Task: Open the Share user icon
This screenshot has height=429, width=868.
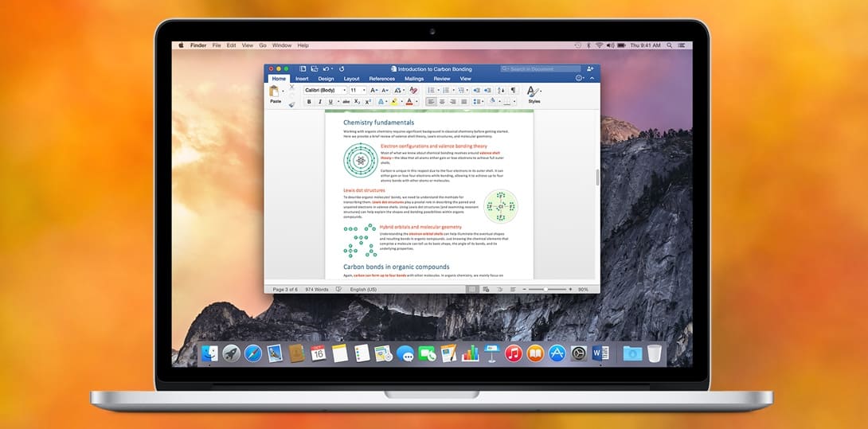Action: pos(590,69)
